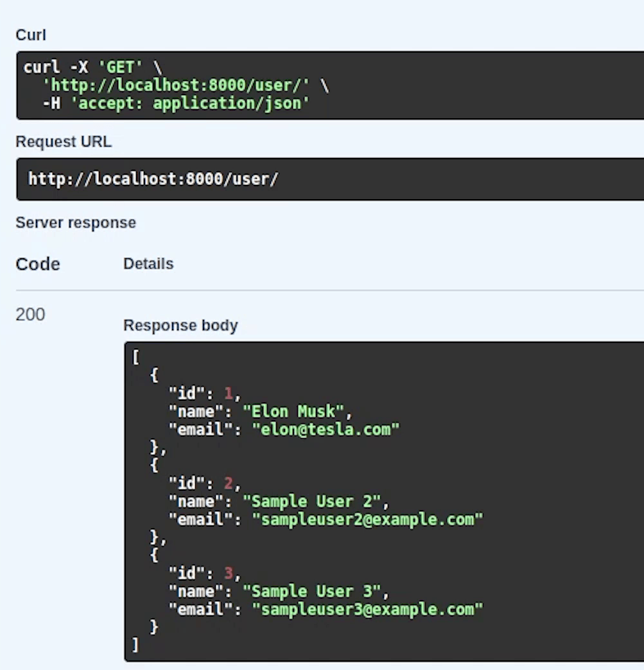Click the Server response heading
Viewport: 644px width, 670px height.
[x=76, y=223]
